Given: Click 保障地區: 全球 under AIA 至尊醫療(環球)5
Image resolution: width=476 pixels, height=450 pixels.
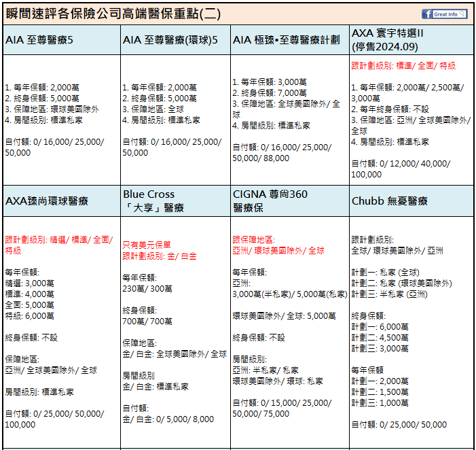Looking at the screenshot, I should click(153, 109).
